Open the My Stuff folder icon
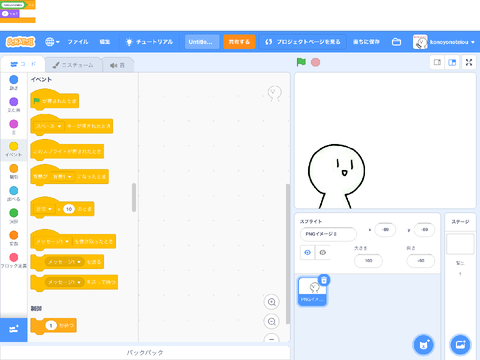The height and width of the screenshot is (360, 480). [396, 42]
